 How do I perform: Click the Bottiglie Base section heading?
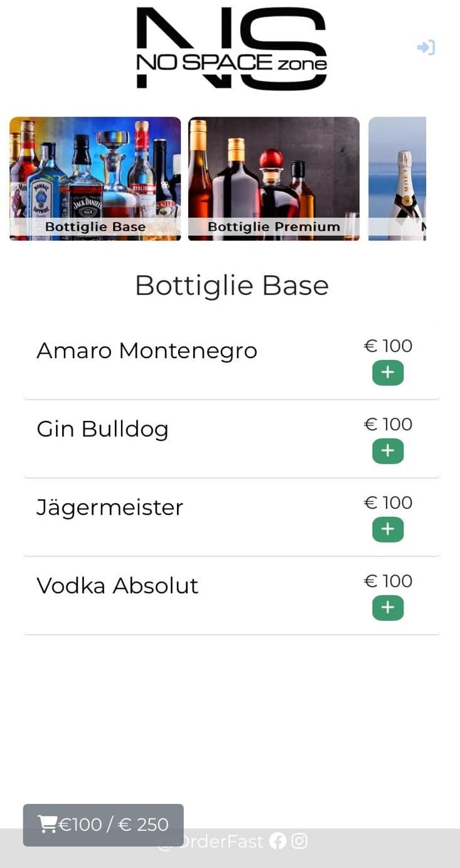(x=232, y=286)
